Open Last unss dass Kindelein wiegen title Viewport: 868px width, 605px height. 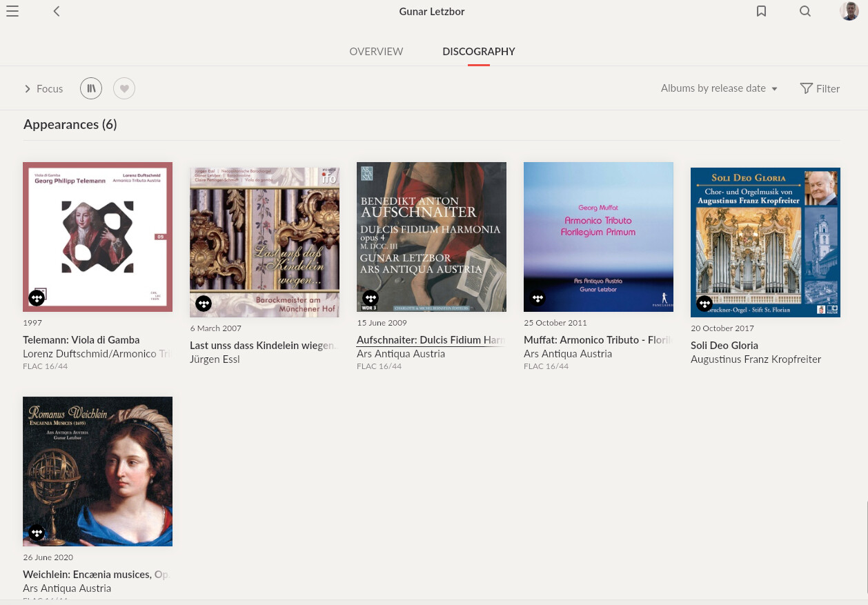(264, 346)
